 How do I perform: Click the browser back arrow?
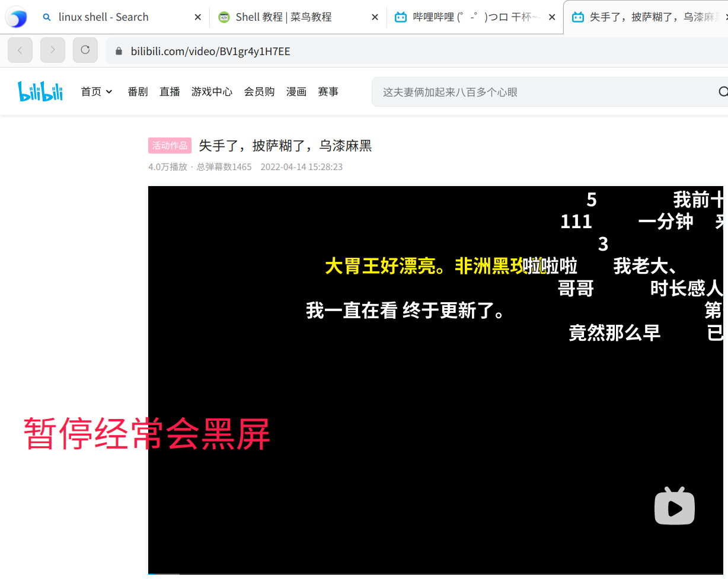(20, 50)
